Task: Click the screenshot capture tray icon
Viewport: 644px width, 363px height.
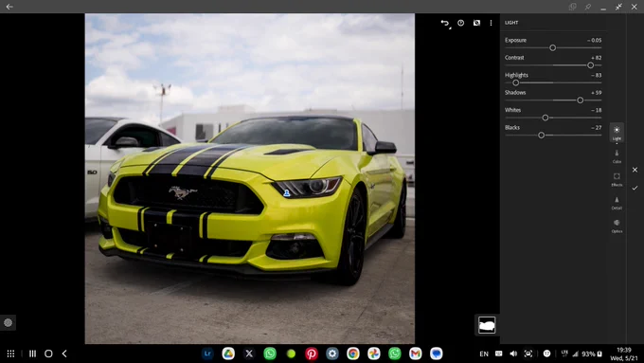Action: click(528, 354)
